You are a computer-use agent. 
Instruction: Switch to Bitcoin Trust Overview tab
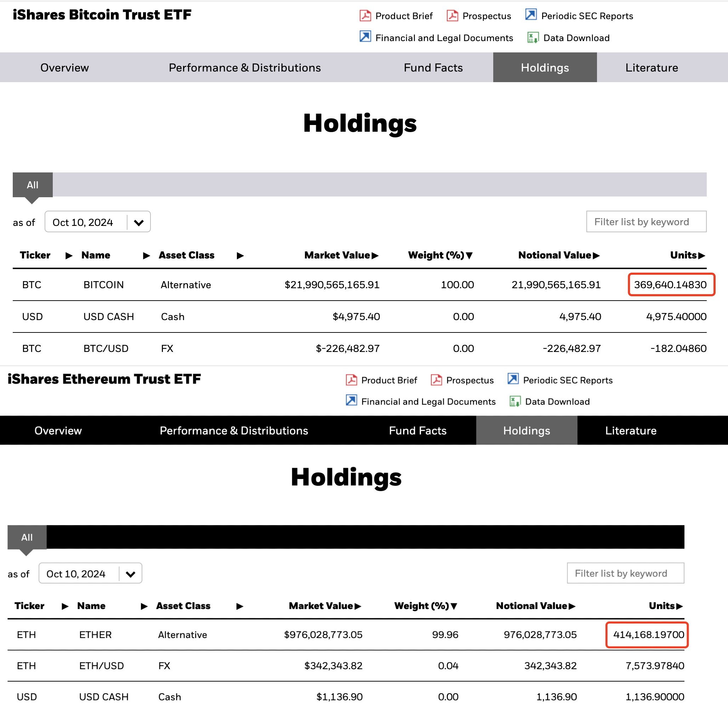(64, 67)
